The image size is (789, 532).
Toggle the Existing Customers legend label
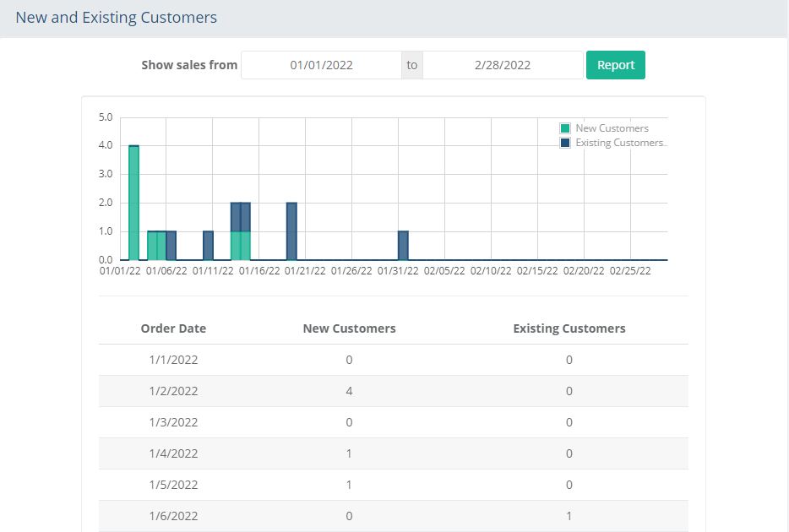pyautogui.click(x=619, y=143)
